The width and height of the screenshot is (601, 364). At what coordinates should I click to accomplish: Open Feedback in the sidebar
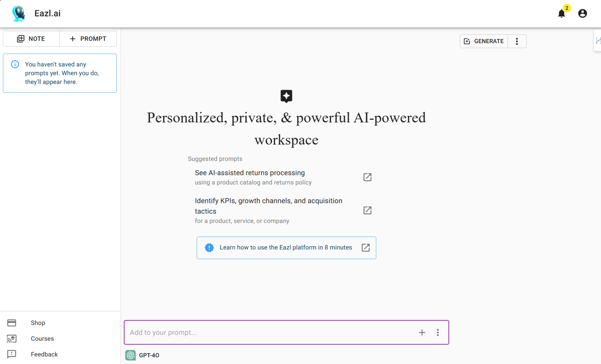44,354
